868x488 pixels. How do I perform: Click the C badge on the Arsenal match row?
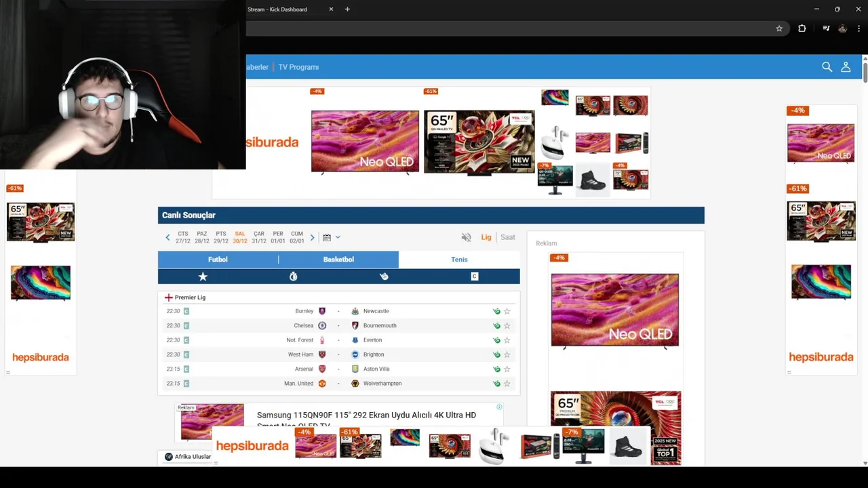[186, 369]
